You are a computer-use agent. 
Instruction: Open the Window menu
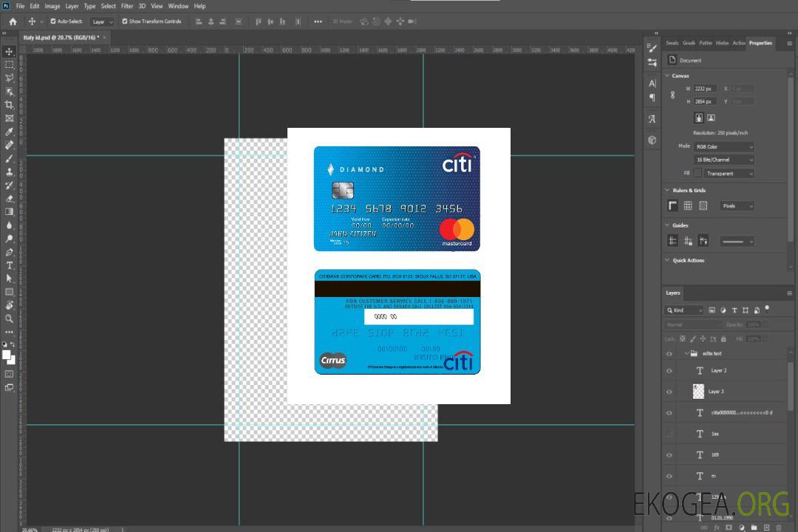(178, 6)
